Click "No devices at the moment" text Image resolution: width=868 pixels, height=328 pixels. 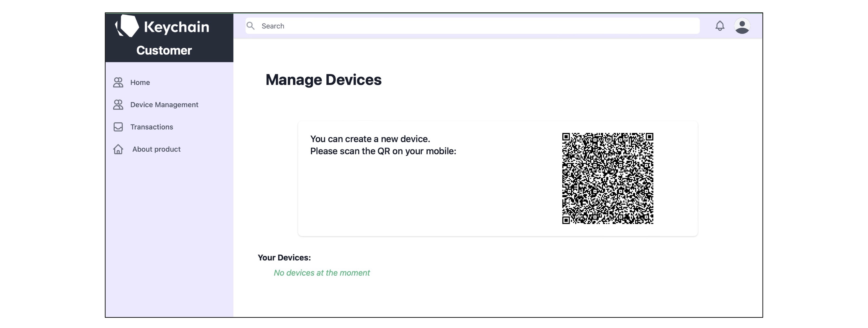pos(322,273)
